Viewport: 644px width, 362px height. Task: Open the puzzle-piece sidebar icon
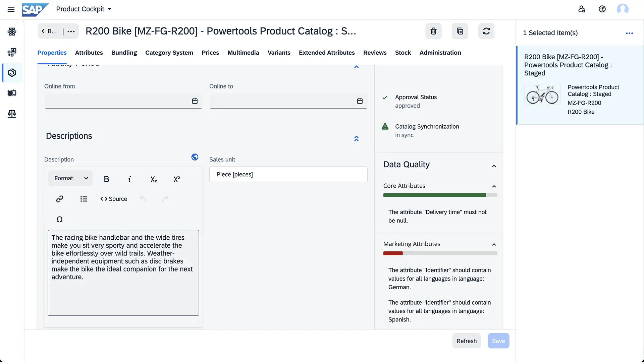pos(12,93)
